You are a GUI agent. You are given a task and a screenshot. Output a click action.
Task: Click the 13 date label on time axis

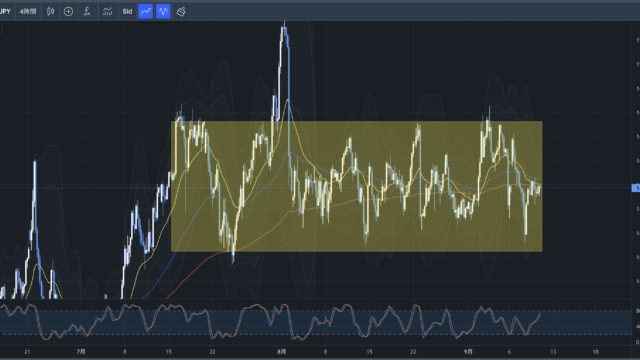coord(553,351)
